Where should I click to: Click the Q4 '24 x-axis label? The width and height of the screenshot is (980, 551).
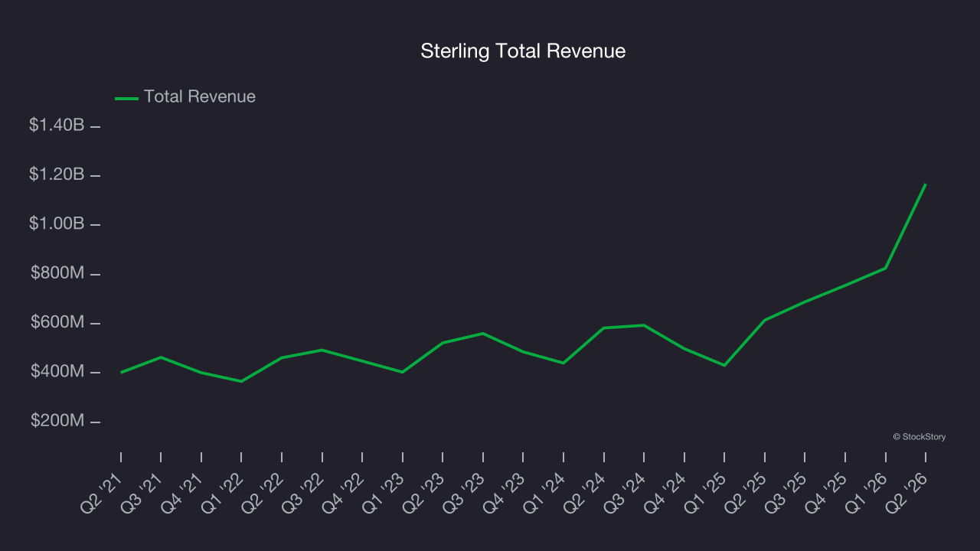(666, 492)
